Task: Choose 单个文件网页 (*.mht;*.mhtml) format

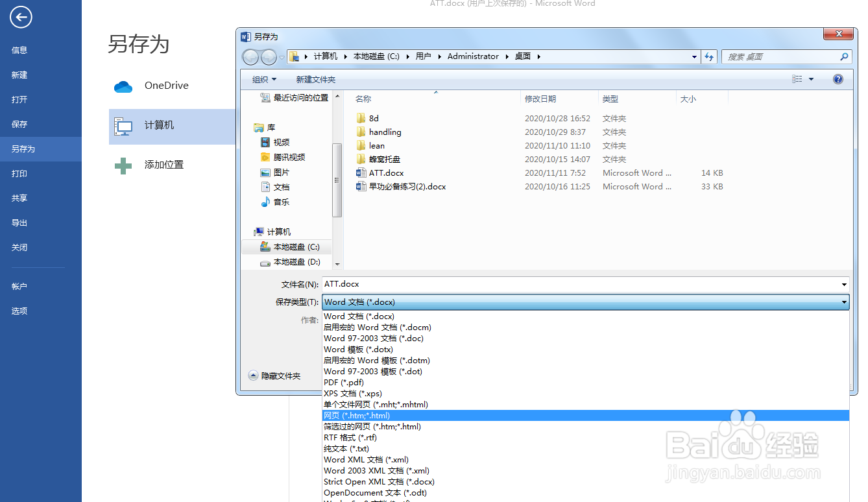Action: (376, 405)
